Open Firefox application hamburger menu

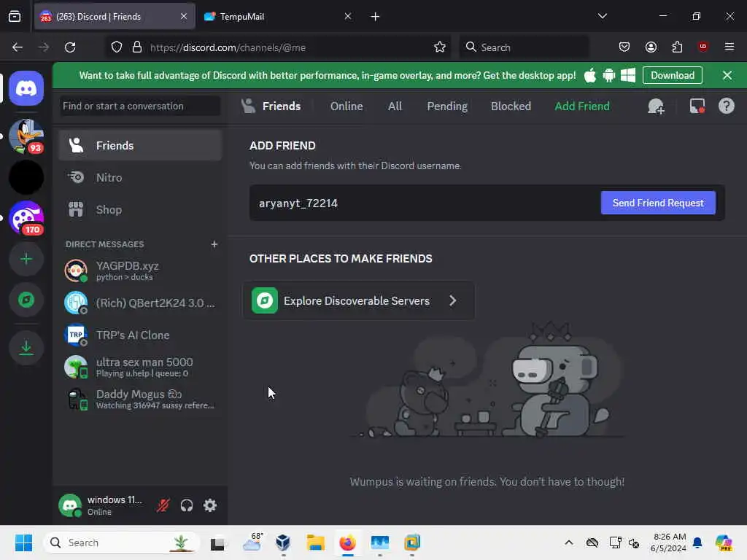[729, 47]
